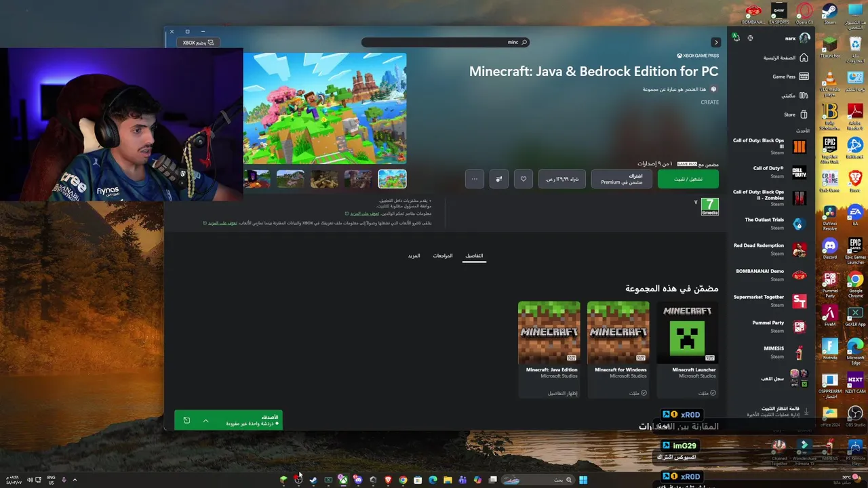Select the currently highlighted screenshot thumbnail
Image resolution: width=868 pixels, height=488 pixels.
pos(392,179)
